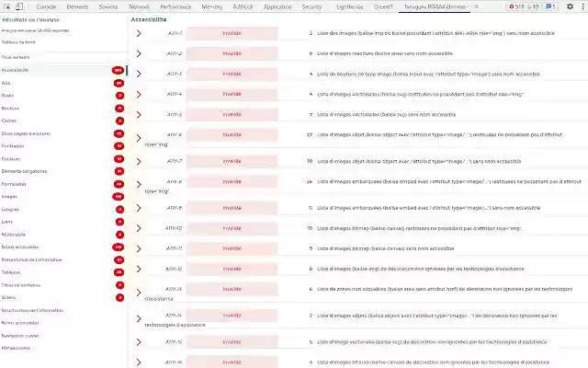Click the Invalide status in row A11Y-10
Viewport: 588px width, 368px height.
(232, 228)
